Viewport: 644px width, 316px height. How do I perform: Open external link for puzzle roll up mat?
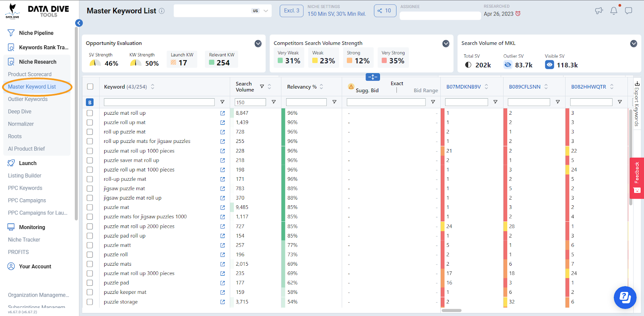click(223, 122)
